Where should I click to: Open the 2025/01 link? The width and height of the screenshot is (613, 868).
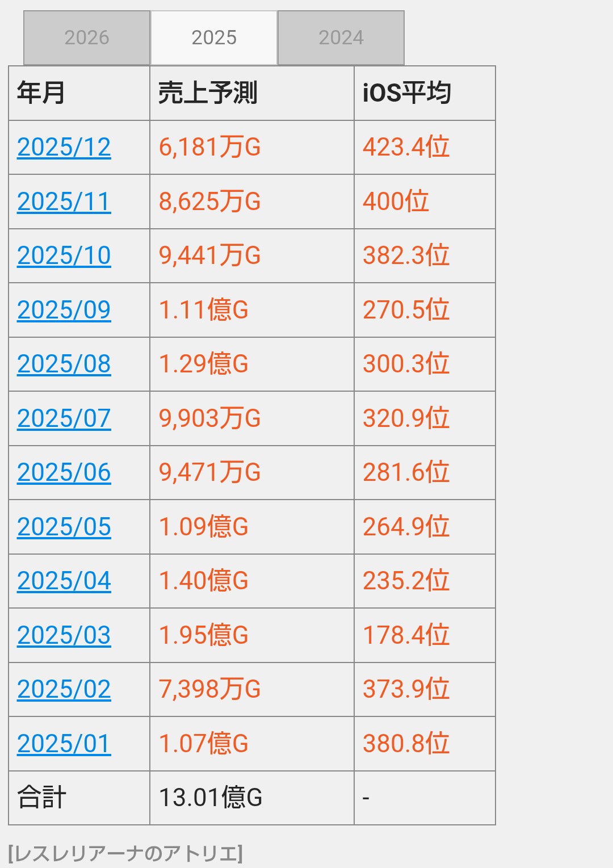(64, 744)
